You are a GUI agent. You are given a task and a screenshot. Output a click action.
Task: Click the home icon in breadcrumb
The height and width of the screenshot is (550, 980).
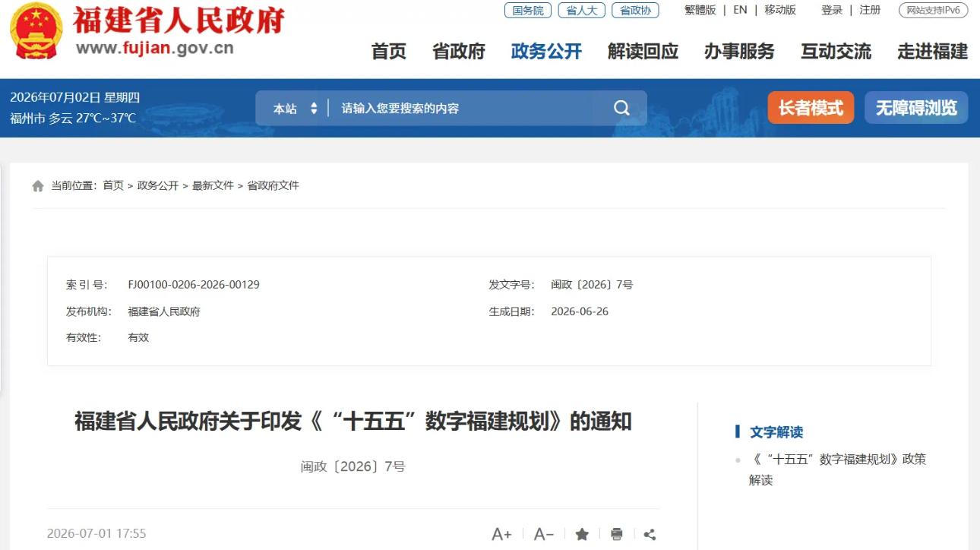click(x=38, y=186)
